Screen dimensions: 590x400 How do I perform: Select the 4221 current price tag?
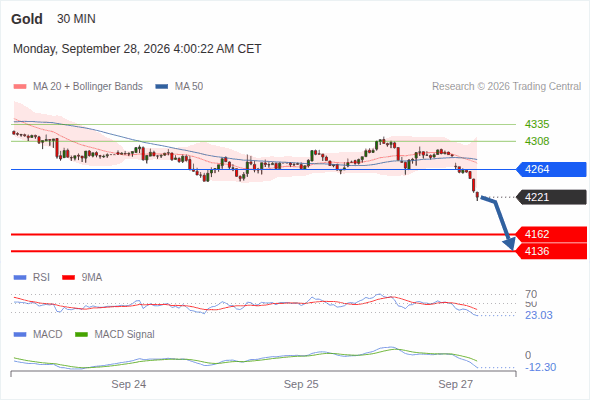point(551,197)
